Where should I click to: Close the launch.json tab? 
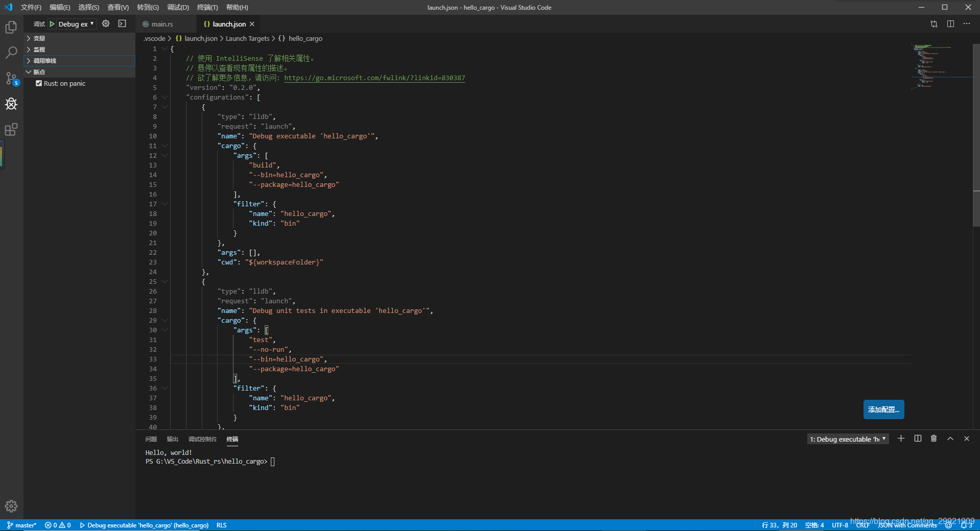pos(252,24)
